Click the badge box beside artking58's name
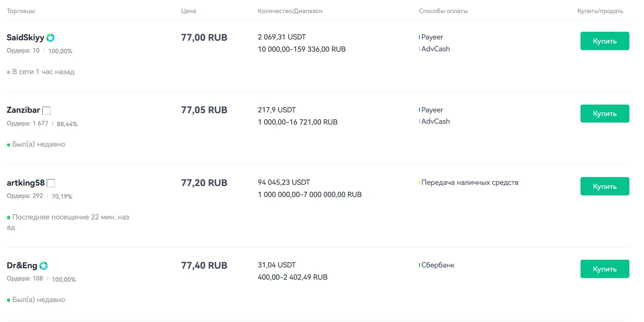The width and height of the screenshot is (644, 322). [51, 183]
